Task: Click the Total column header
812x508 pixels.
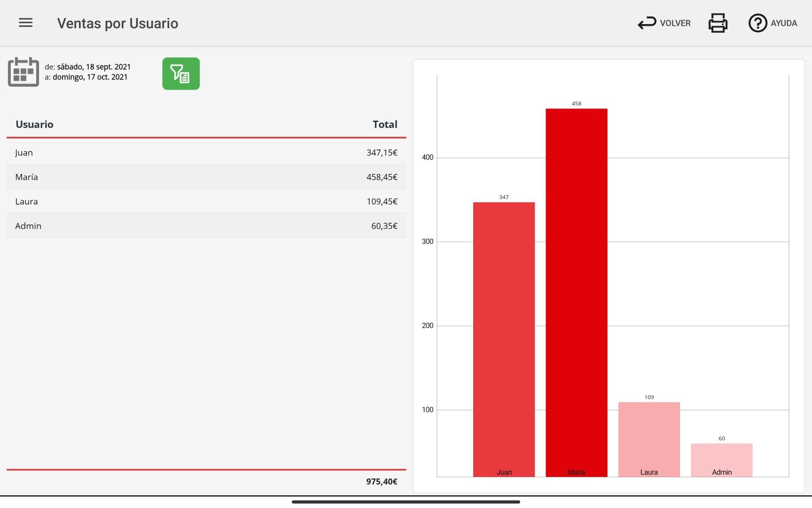Action: tap(385, 124)
